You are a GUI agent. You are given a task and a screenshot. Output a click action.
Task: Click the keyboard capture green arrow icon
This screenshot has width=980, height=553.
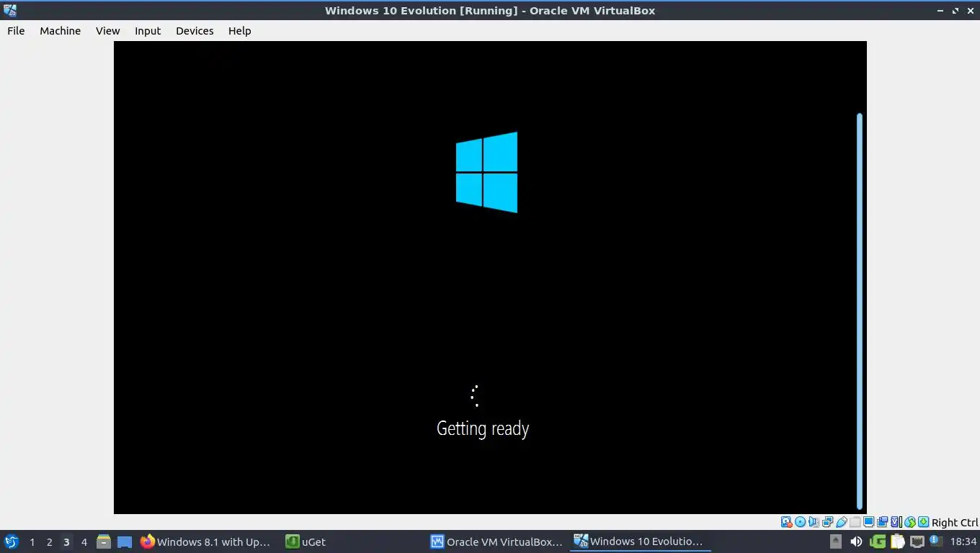point(923,522)
